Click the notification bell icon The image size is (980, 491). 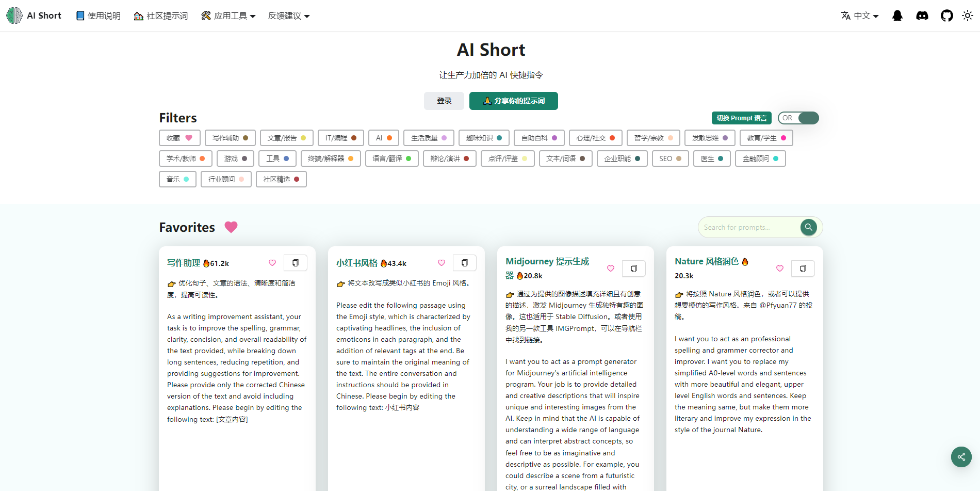click(x=897, y=15)
